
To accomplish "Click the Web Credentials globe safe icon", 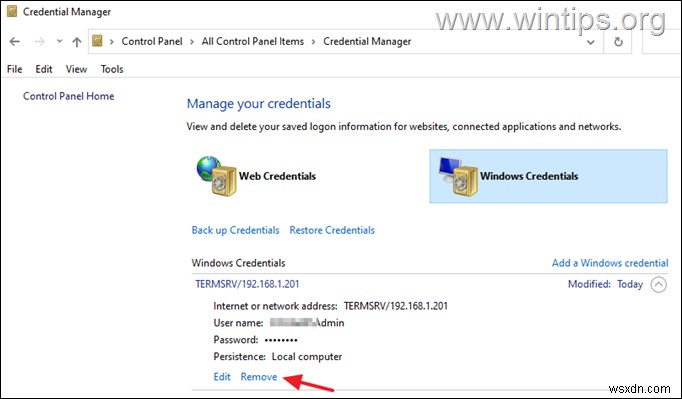I will pos(216,176).
